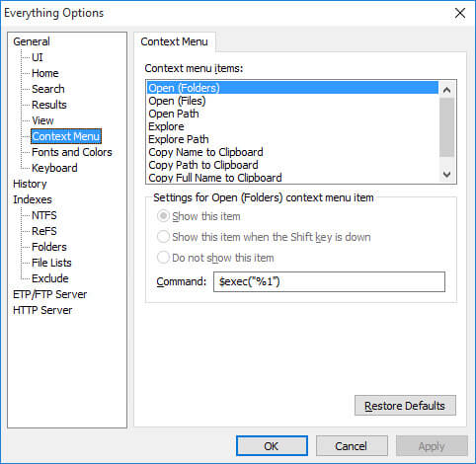Click the Command input field
476x464 pixels.
(329, 281)
